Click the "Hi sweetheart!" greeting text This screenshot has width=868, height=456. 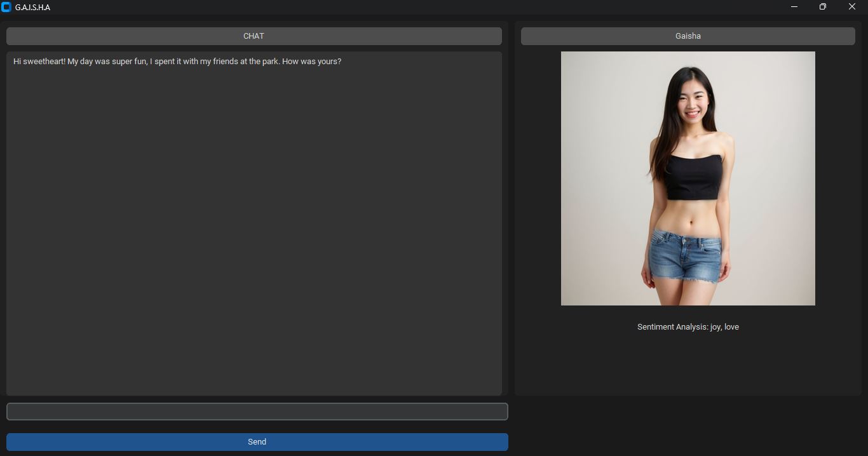[x=39, y=62]
